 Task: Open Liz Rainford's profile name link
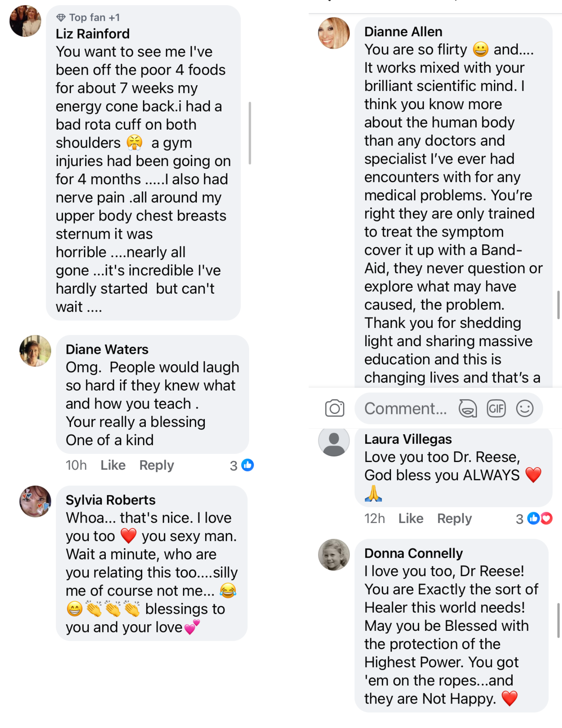pyautogui.click(x=92, y=34)
